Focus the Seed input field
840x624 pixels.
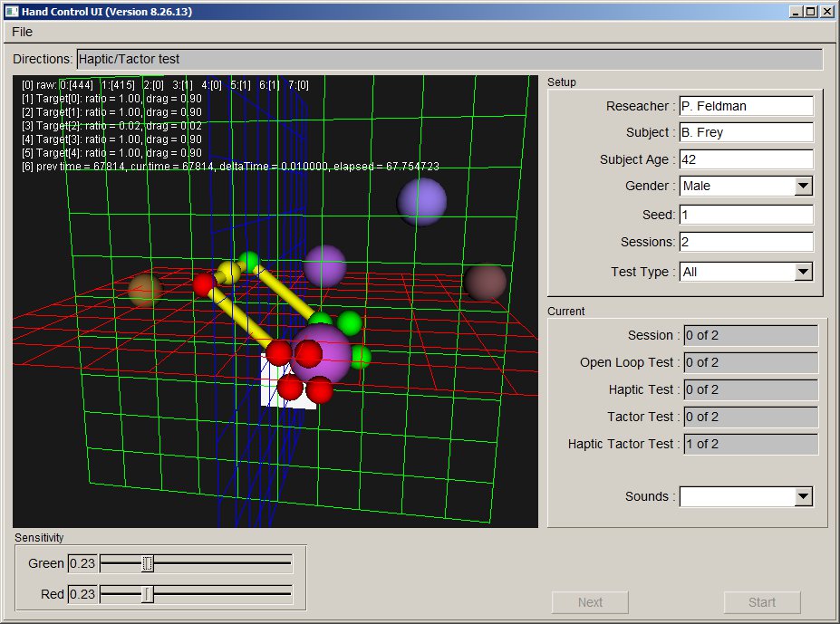click(x=746, y=215)
